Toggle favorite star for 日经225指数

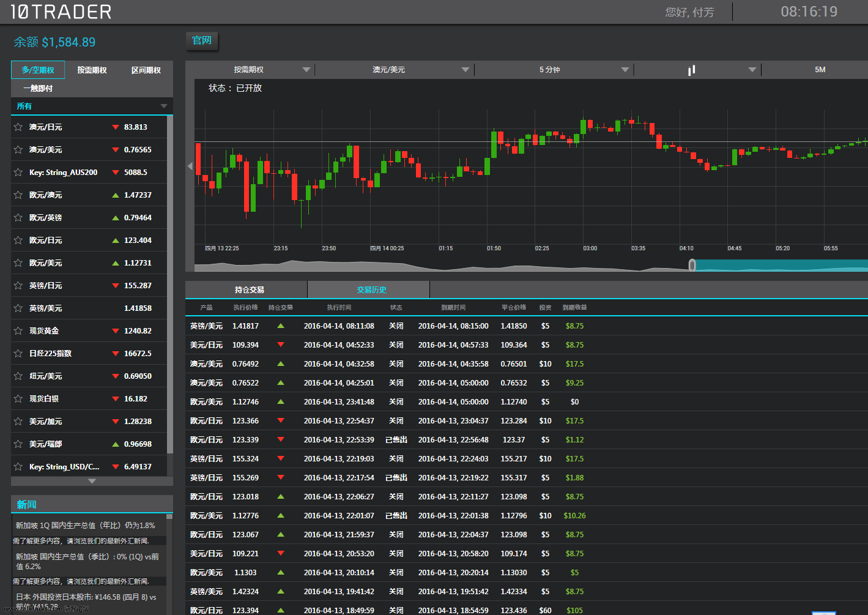18,354
